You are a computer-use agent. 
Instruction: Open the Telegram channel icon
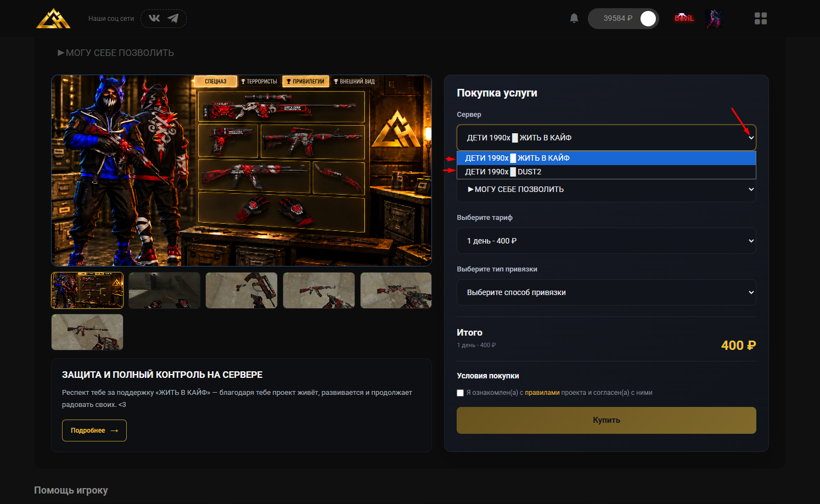tap(173, 18)
